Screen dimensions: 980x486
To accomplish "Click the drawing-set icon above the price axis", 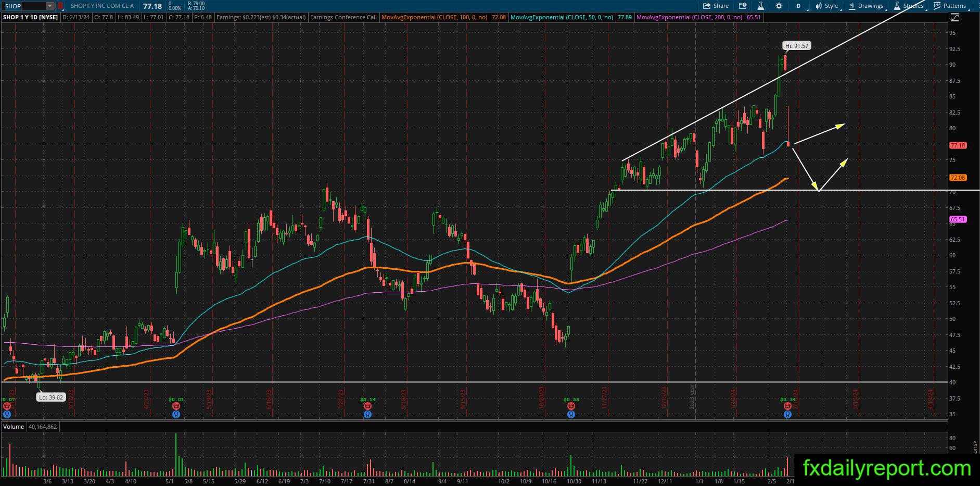I will pos(954,18).
